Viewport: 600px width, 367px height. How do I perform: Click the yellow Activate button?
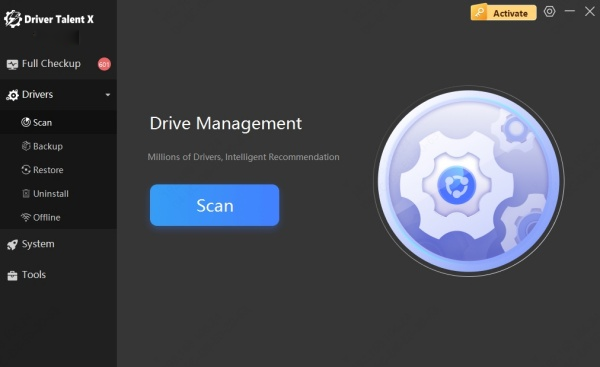tap(503, 13)
